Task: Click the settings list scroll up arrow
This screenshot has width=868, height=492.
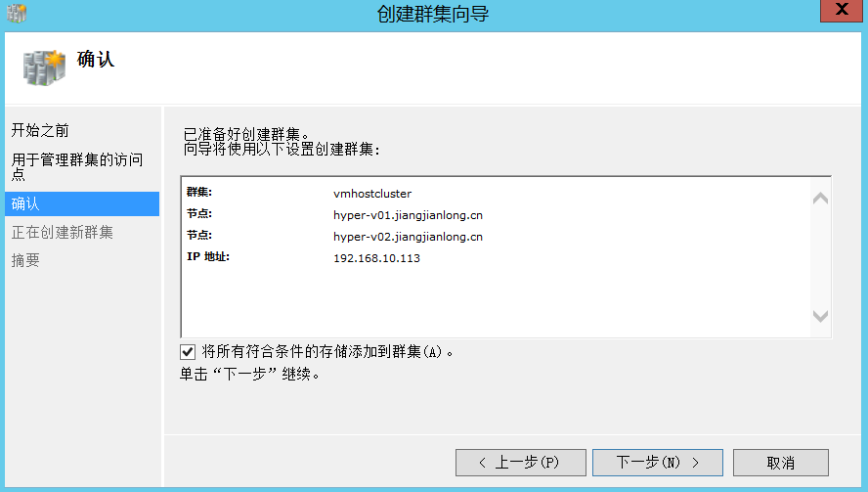Action: click(x=820, y=199)
